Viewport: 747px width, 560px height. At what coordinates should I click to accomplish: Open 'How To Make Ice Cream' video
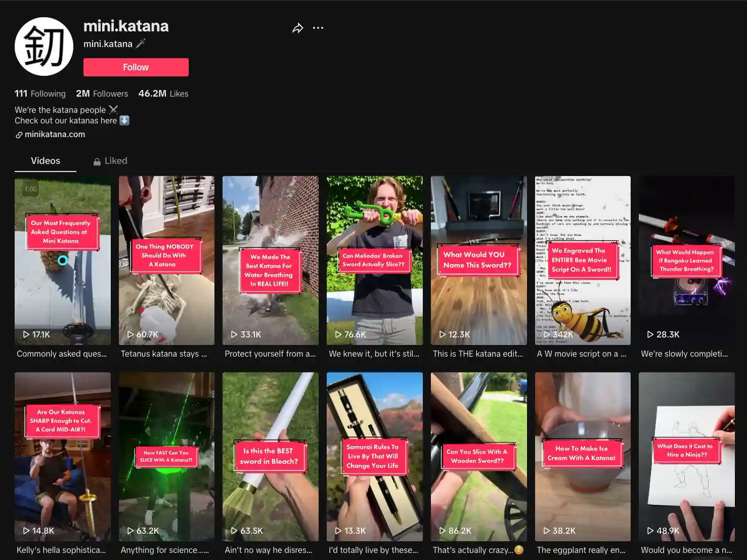(x=583, y=457)
